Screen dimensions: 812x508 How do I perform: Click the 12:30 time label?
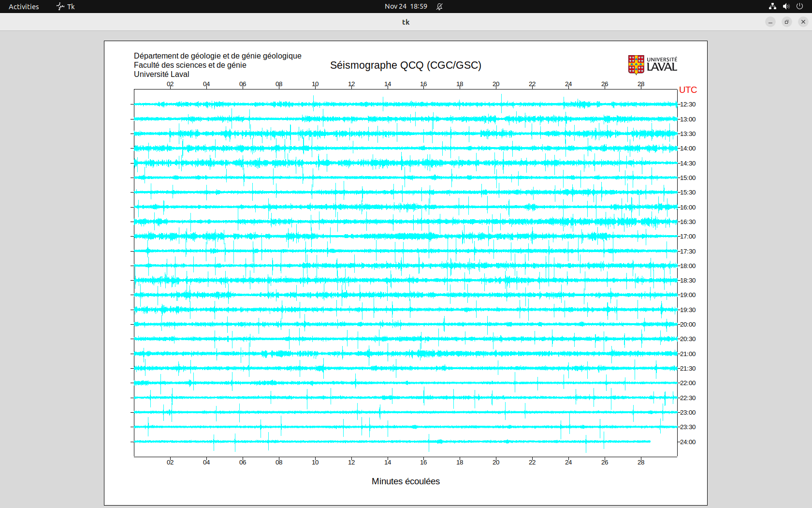[688, 105]
